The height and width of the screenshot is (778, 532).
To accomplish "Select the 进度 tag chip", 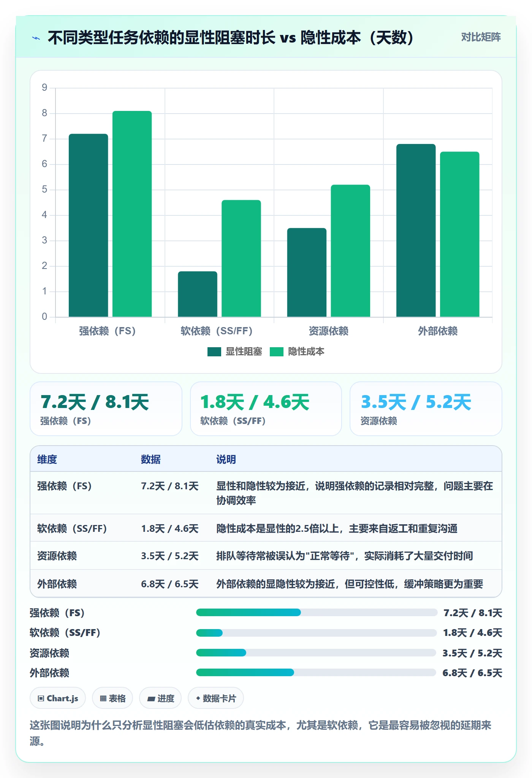I will (x=160, y=698).
